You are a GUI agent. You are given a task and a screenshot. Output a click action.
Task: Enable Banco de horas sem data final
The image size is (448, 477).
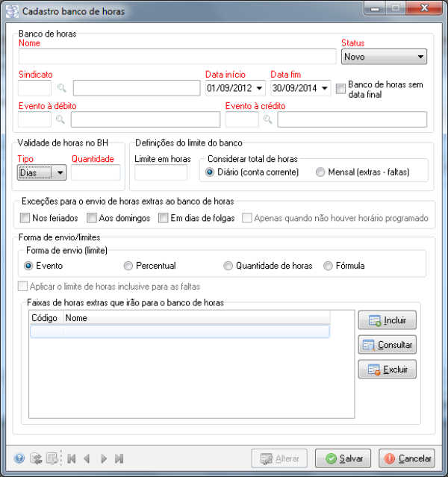click(x=341, y=89)
